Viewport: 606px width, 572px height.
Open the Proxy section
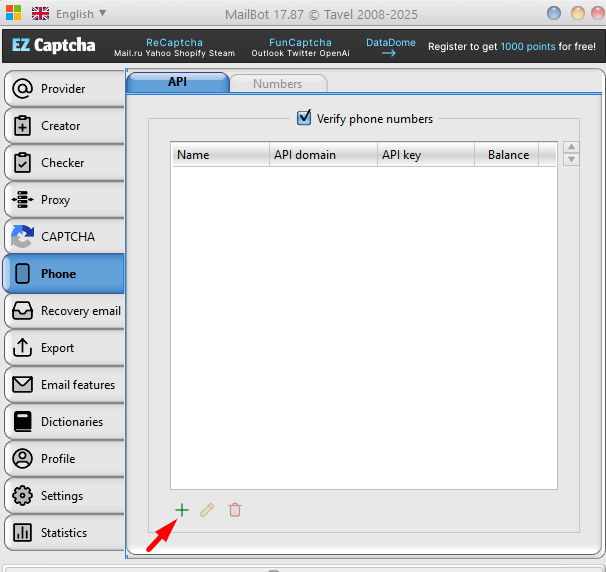click(x=65, y=200)
